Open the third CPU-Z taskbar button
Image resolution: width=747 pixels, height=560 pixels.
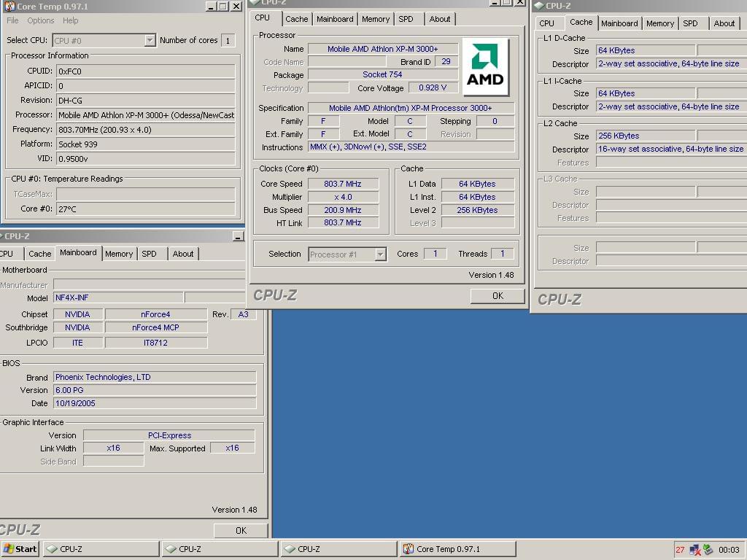[x=338, y=549]
